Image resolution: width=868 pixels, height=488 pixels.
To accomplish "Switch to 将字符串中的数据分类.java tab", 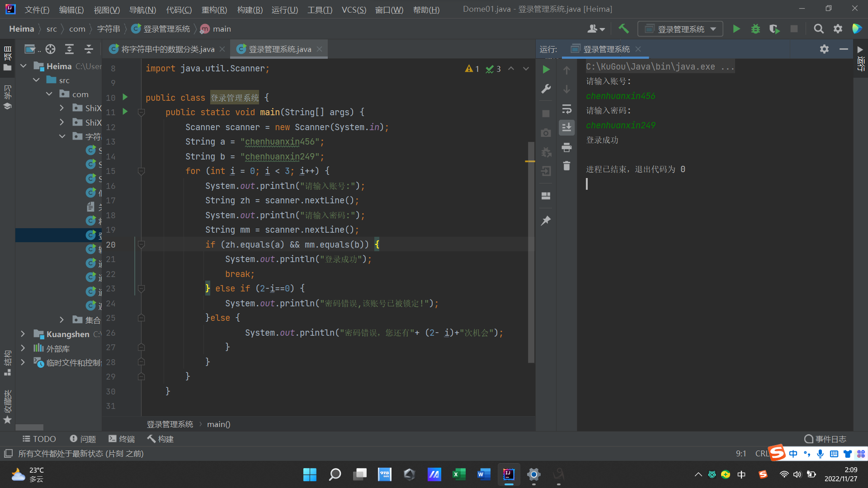I will point(167,49).
